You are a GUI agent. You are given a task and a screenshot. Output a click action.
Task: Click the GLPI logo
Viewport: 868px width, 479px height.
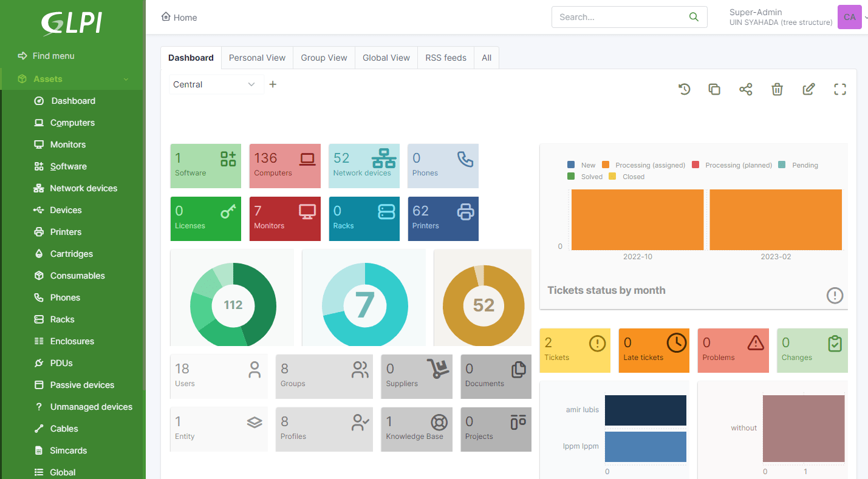(x=72, y=23)
